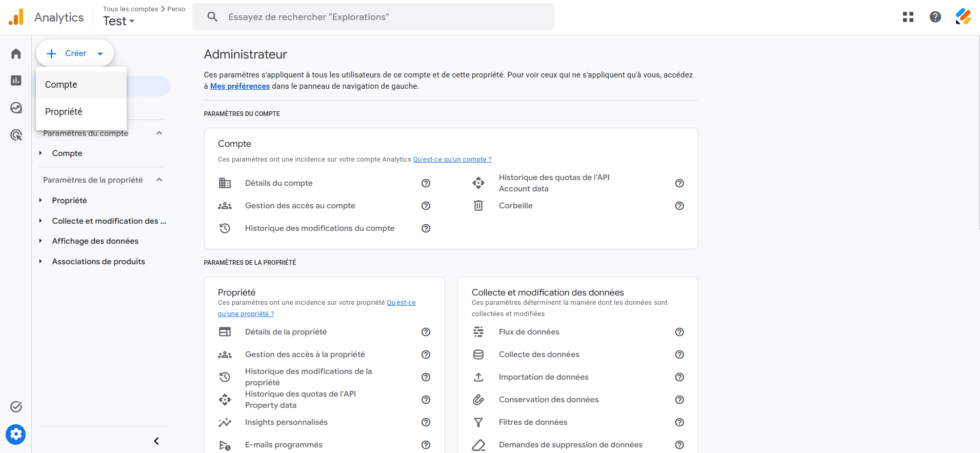Open Détails de la propriété

(286, 332)
